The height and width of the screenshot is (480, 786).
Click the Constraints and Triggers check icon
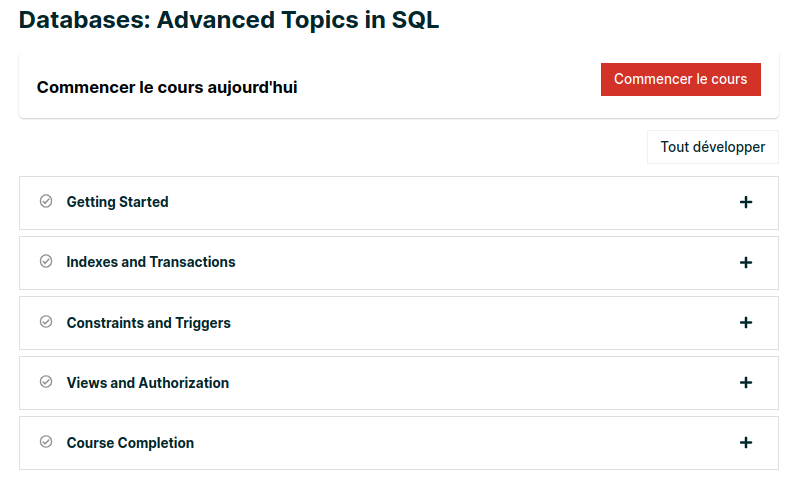point(46,322)
